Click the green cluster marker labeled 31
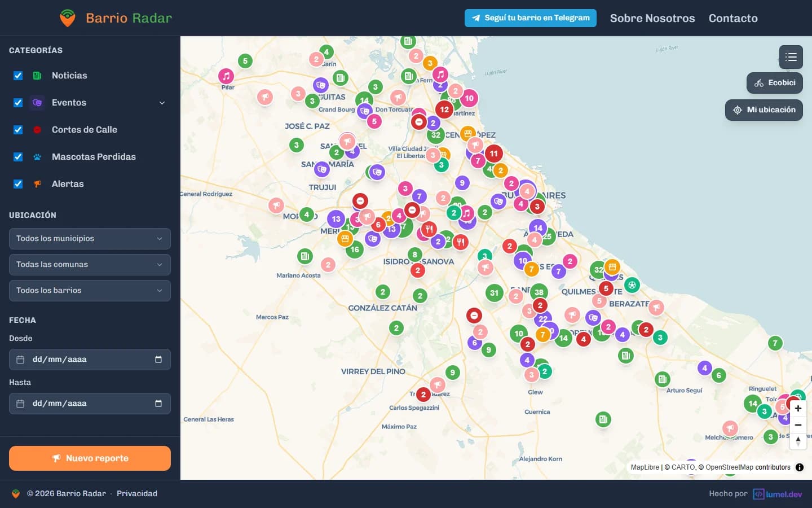 (x=495, y=292)
